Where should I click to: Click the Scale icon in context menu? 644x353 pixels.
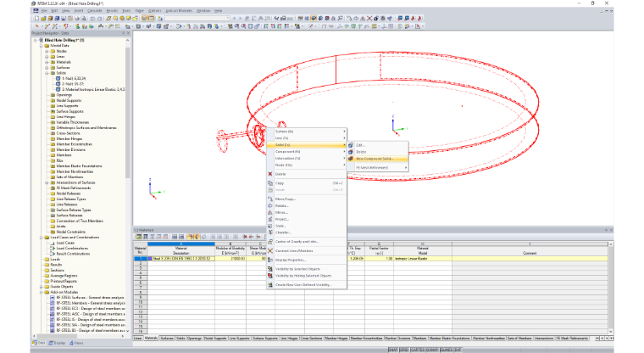pyautogui.click(x=270, y=226)
